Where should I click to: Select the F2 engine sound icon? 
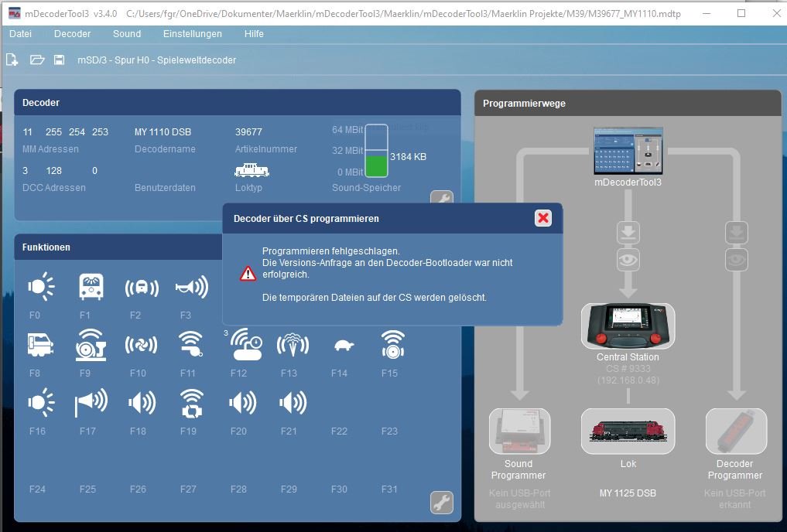pos(142,288)
